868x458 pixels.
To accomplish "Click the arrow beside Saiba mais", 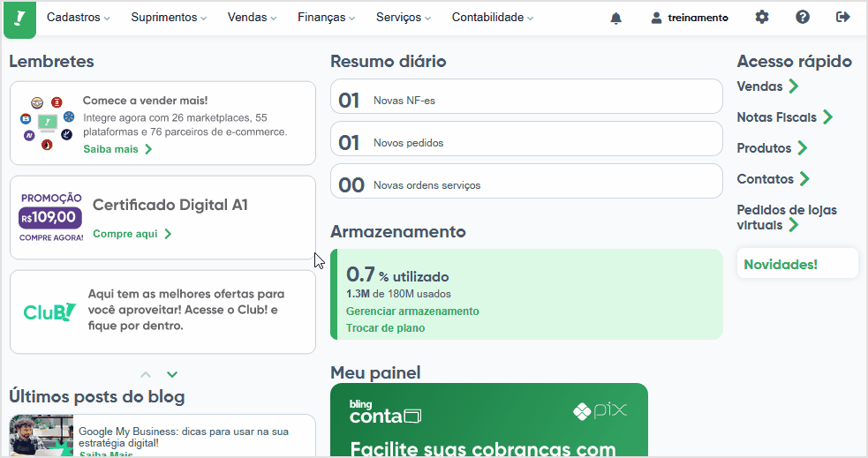I will (x=148, y=149).
